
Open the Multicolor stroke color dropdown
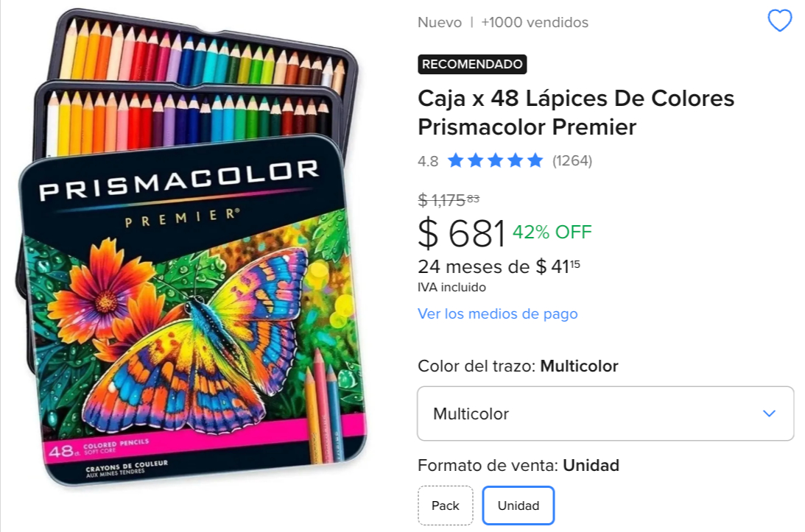pos(605,414)
